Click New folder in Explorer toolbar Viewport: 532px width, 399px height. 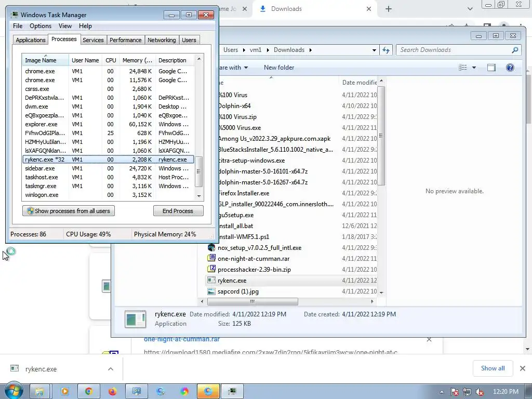point(279,68)
